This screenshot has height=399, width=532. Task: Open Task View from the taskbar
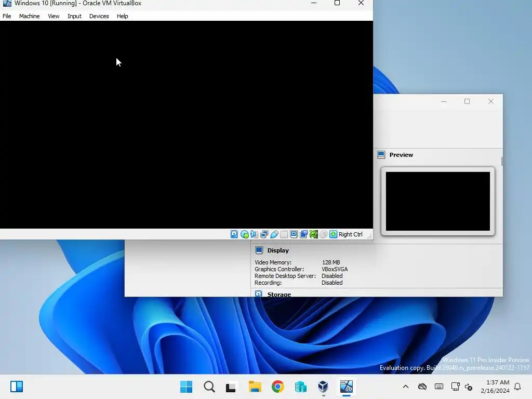pyautogui.click(x=232, y=387)
